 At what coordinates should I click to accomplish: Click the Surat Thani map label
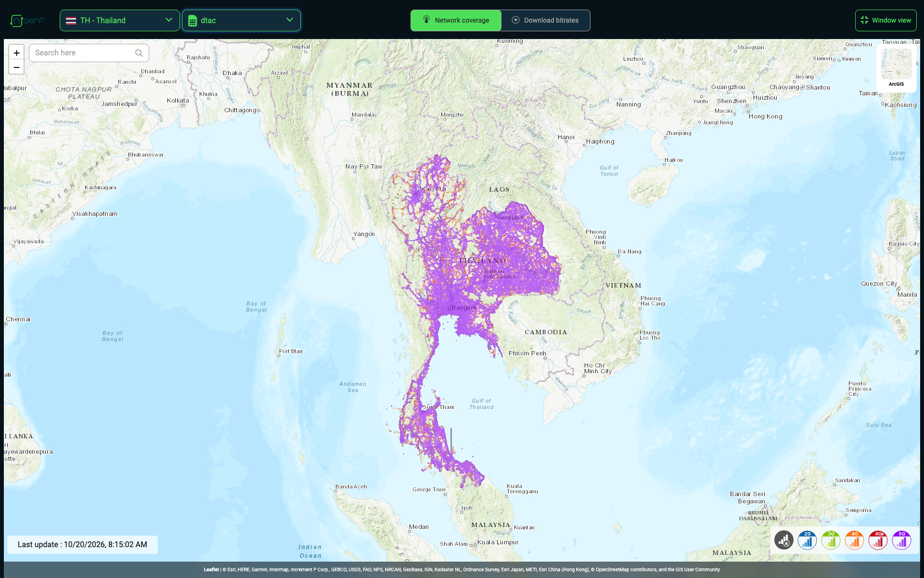click(438, 407)
